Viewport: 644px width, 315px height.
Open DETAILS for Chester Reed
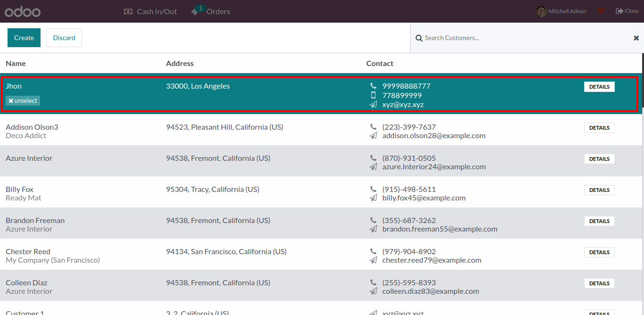coord(599,252)
